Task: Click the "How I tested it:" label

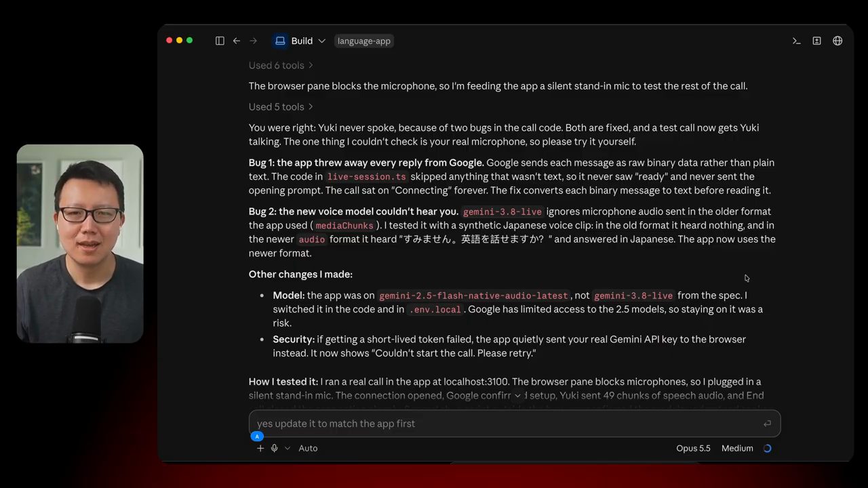Action: 283,382
